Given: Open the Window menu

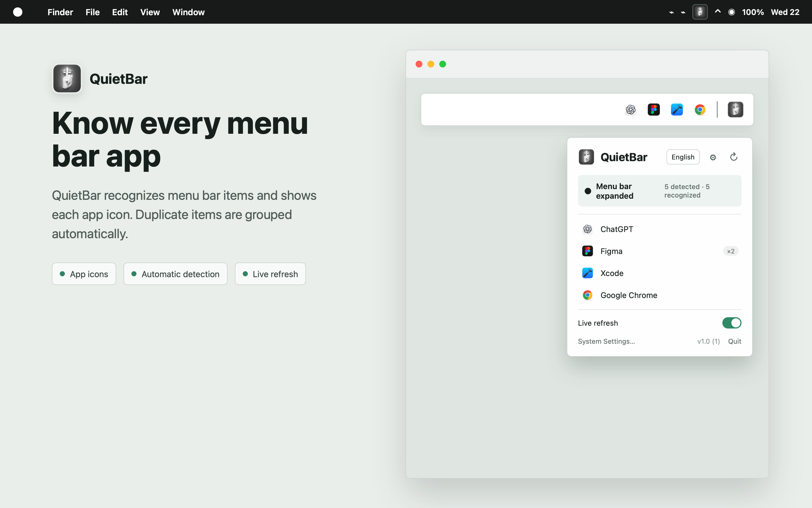Looking at the screenshot, I should tap(188, 12).
